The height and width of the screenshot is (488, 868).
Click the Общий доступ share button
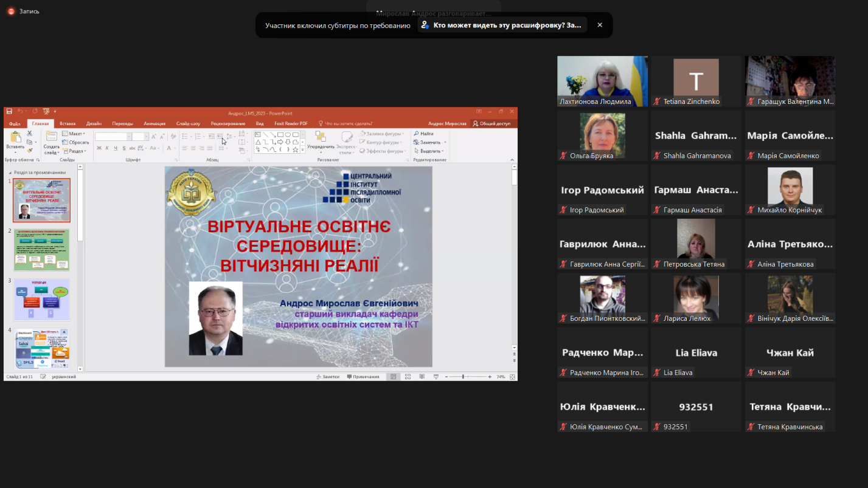tap(491, 123)
